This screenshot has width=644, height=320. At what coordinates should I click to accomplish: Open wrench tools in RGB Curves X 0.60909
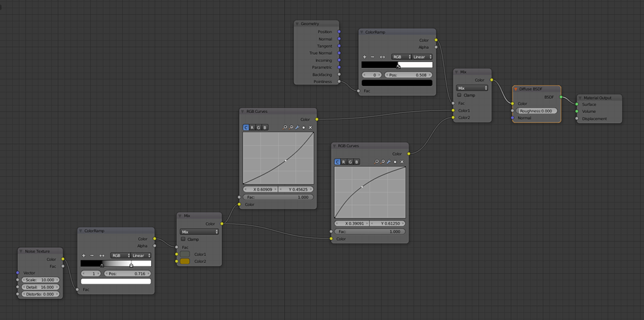[x=297, y=128]
